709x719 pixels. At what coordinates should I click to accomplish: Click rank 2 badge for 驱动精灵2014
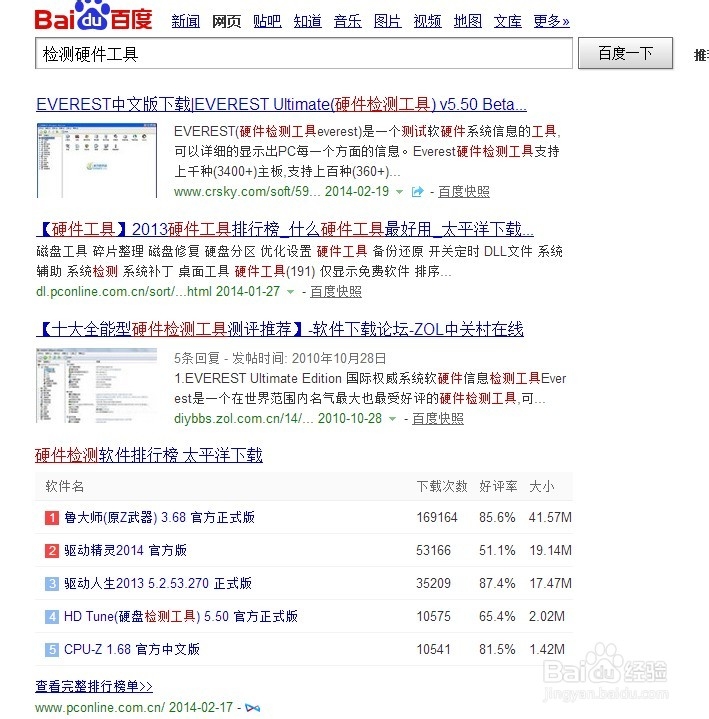pyautogui.click(x=52, y=551)
